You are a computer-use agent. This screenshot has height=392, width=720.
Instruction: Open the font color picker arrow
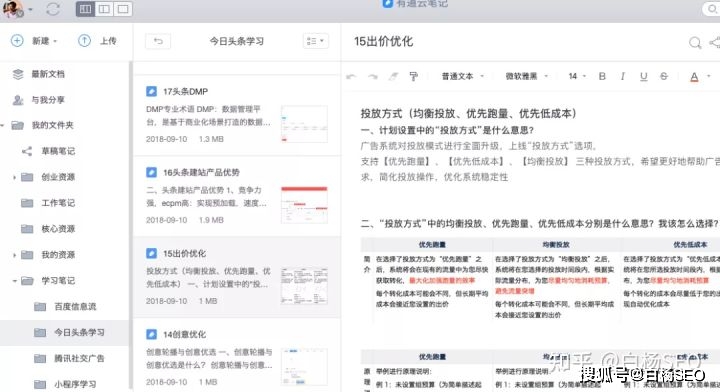click(x=709, y=76)
